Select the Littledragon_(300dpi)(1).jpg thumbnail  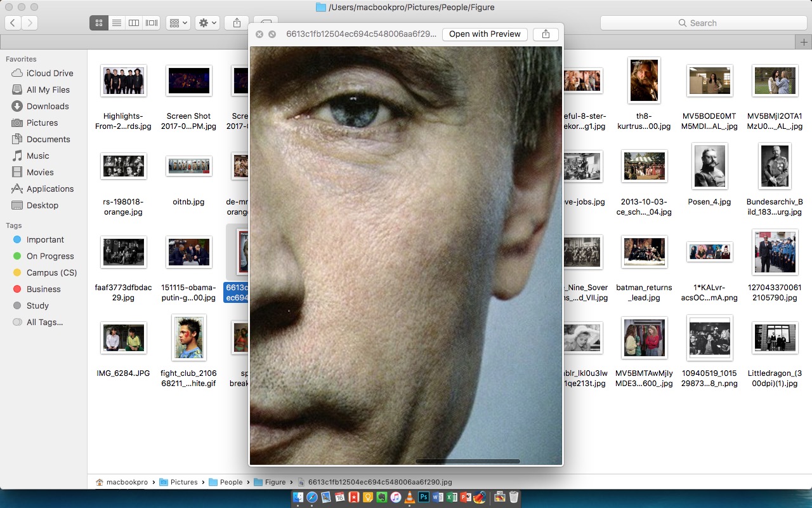point(775,338)
